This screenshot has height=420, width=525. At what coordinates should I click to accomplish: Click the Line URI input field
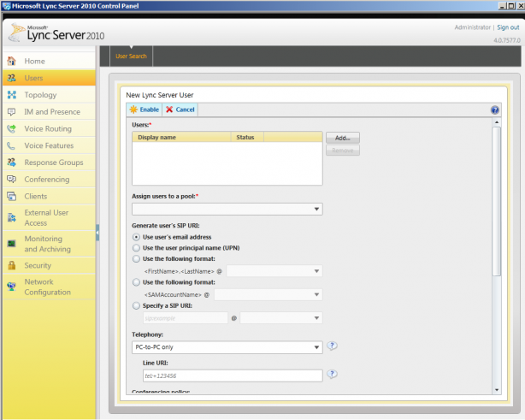pos(233,376)
